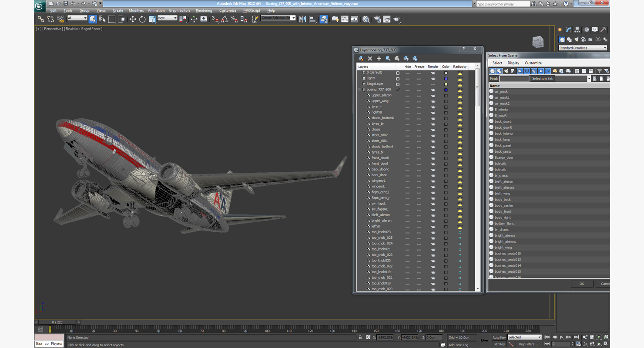Choose the Select and Uniform Scale tool
Viewport: 644px width, 348px height.
click(152, 19)
